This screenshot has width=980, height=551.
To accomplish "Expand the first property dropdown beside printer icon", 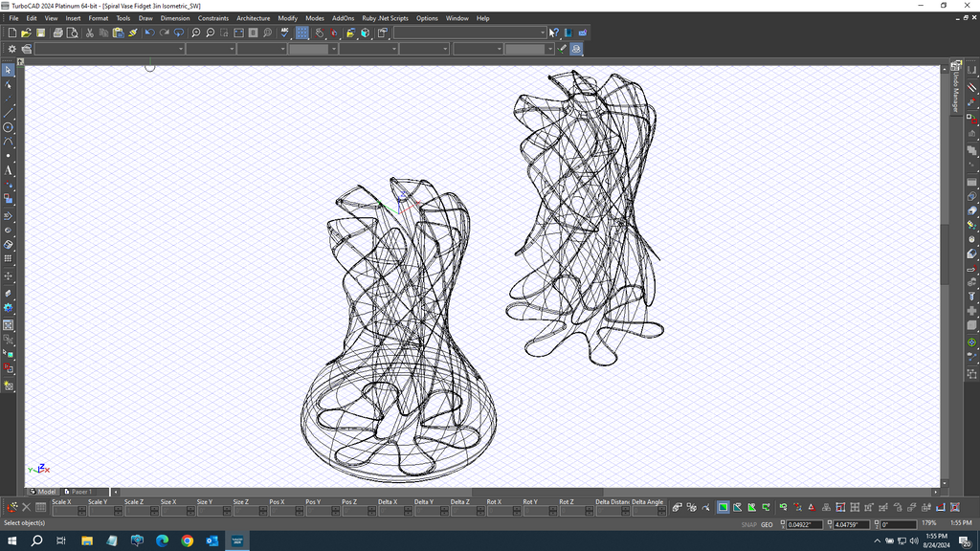I will click(x=109, y=49).
